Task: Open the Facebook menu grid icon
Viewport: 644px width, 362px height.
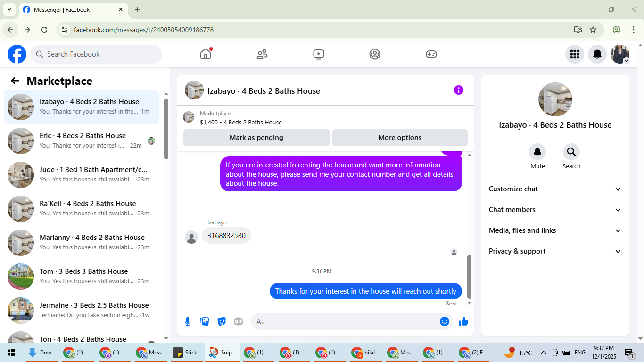Action: click(574, 54)
